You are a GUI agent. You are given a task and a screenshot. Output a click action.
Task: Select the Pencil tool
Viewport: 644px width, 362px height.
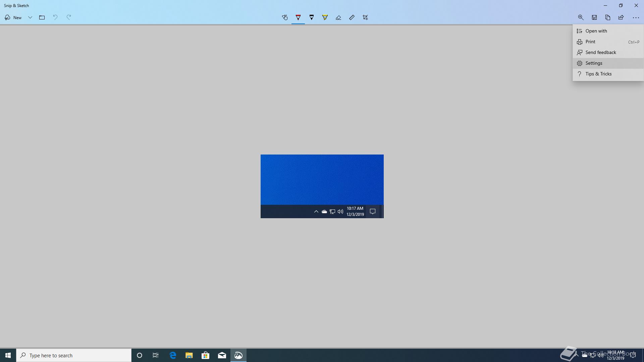pyautogui.click(x=312, y=17)
